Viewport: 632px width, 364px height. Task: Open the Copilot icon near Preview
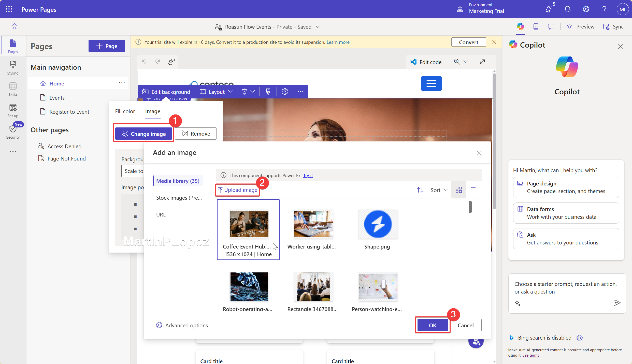click(x=521, y=26)
